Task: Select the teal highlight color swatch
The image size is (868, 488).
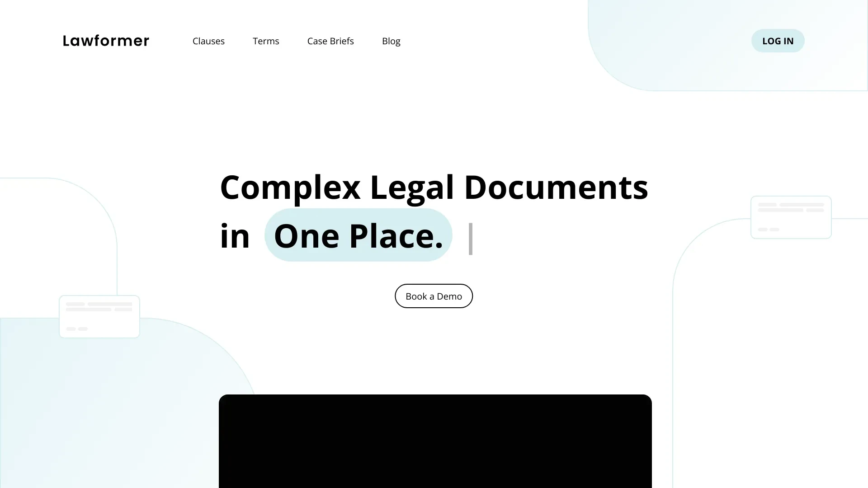Action: click(x=359, y=235)
